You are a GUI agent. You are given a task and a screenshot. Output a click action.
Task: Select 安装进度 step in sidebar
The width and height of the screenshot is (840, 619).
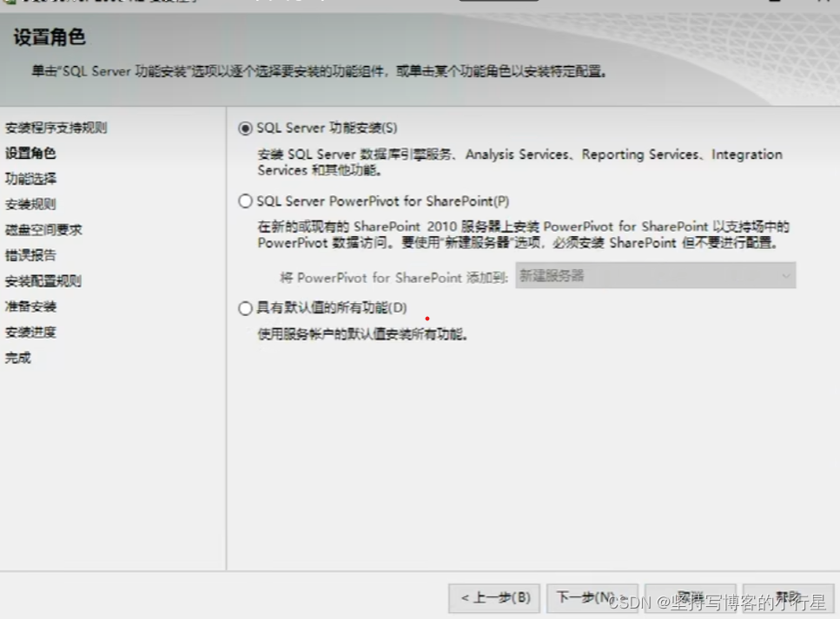click(30, 332)
